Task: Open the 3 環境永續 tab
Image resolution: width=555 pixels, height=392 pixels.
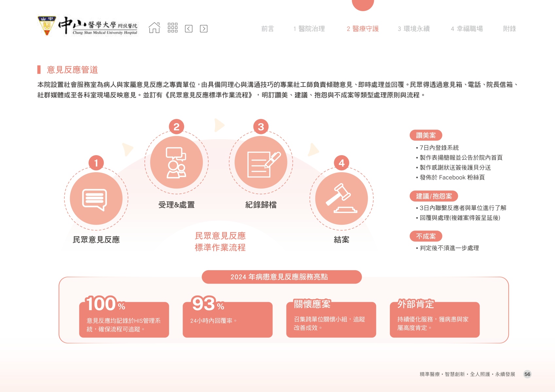Action: click(x=414, y=29)
